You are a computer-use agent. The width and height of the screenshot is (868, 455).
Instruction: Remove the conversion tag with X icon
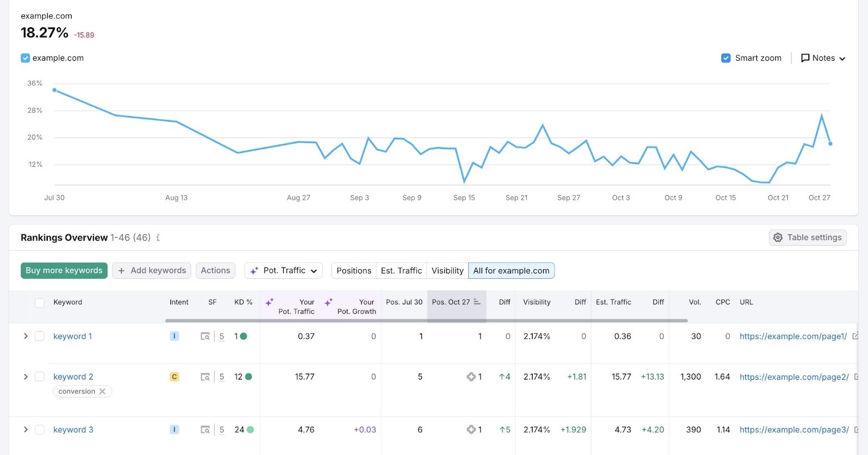103,392
